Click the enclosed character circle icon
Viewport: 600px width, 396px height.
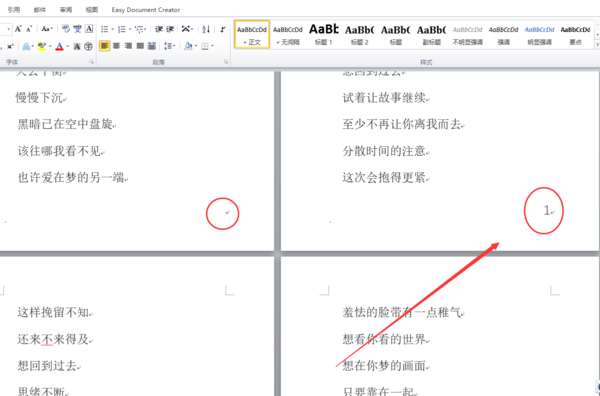coord(88,46)
